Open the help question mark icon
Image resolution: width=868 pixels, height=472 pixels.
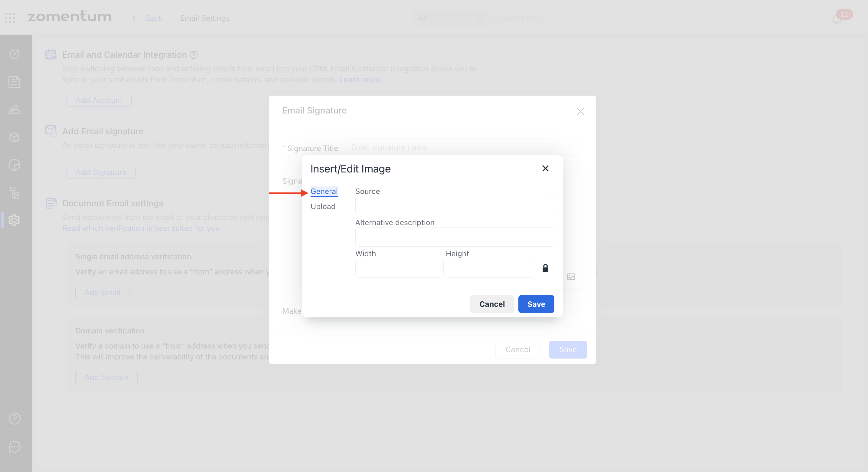15,418
